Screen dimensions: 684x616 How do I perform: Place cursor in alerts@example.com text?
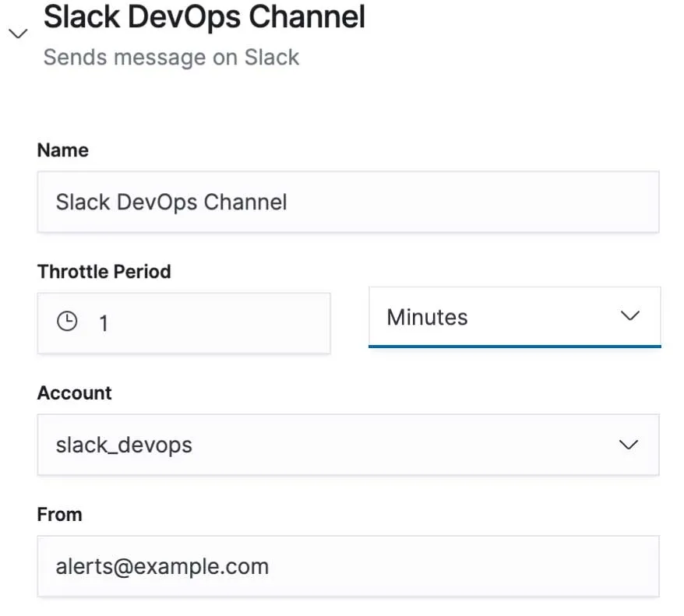(x=162, y=566)
